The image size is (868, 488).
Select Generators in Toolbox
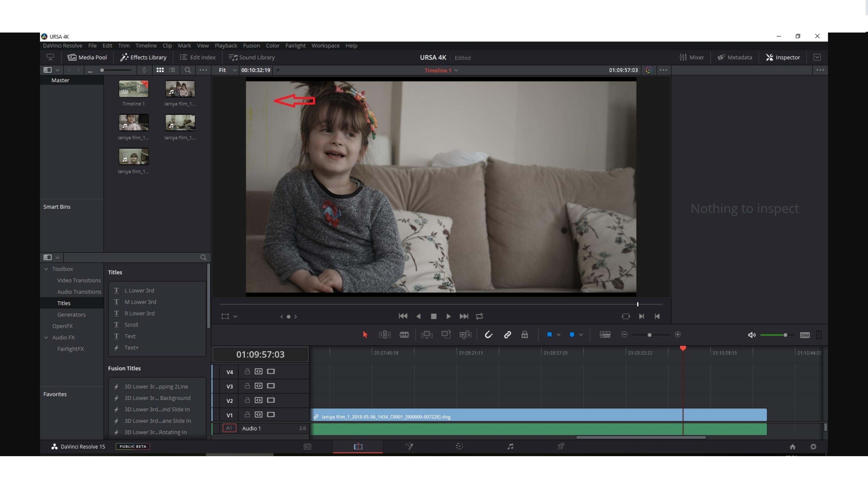coord(71,314)
